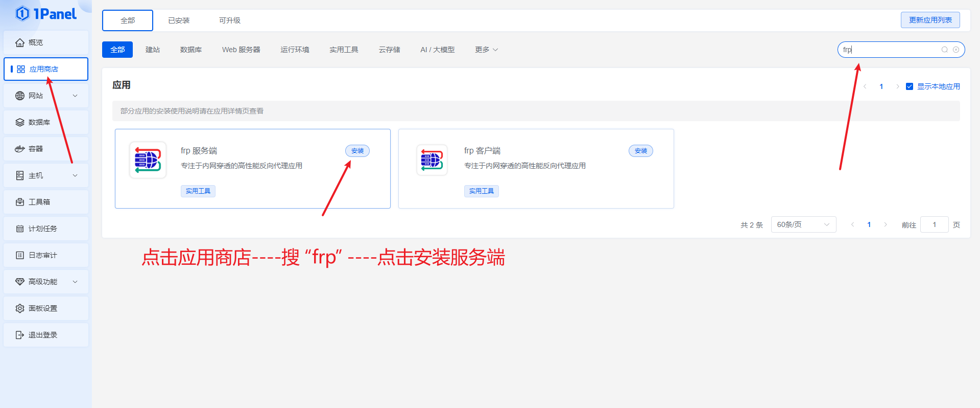
Task: Open the frp 客户端 title
Action: [482, 151]
